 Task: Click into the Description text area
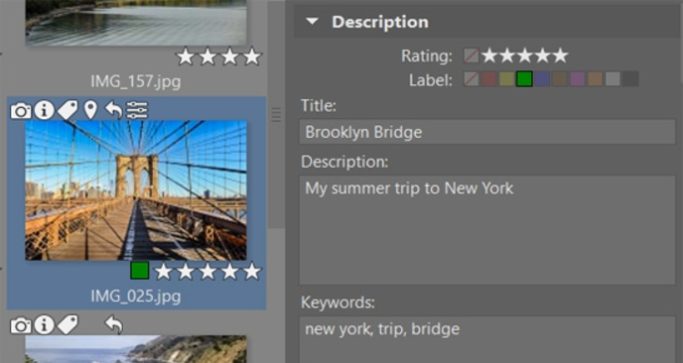(x=487, y=230)
